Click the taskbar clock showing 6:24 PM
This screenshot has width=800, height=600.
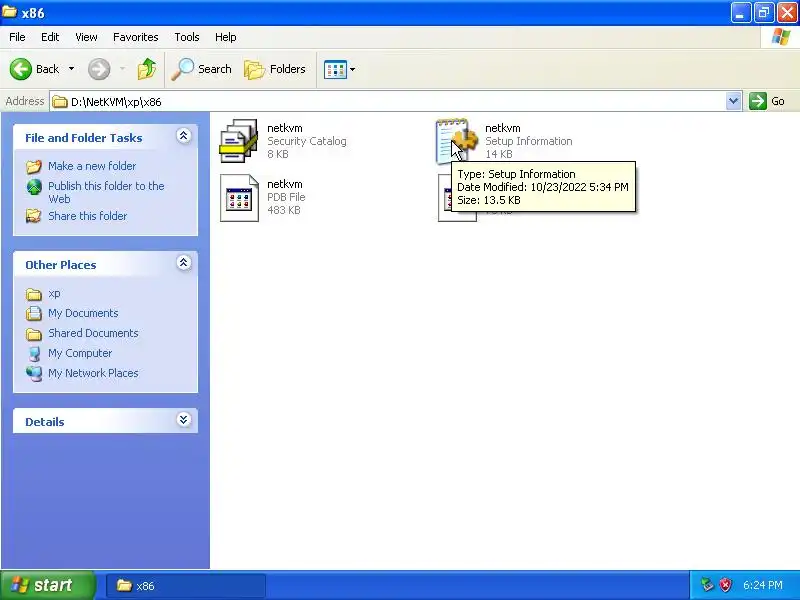tap(763, 585)
